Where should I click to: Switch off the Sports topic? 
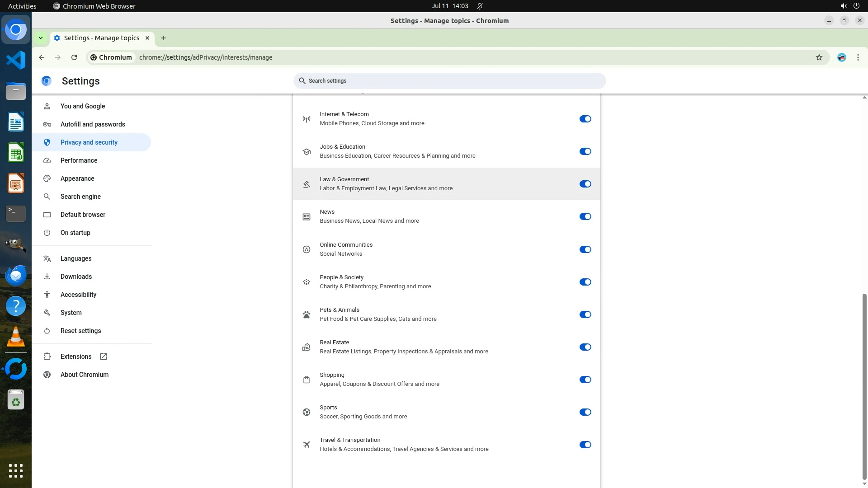585,412
